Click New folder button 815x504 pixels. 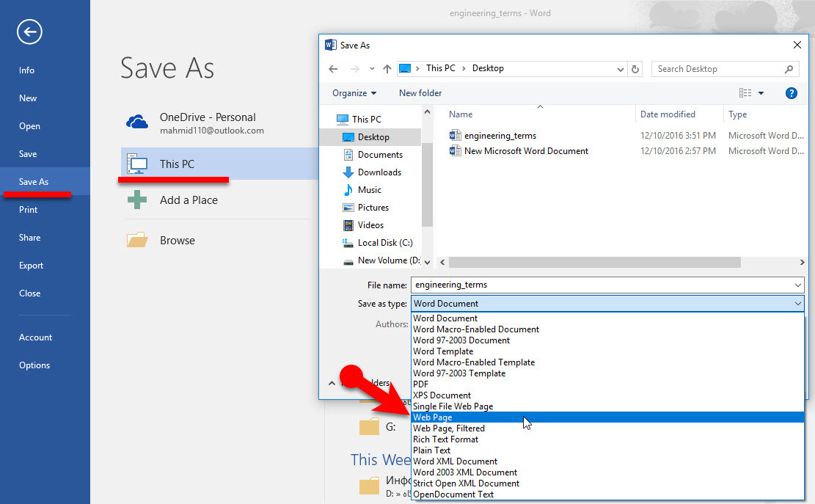pos(420,93)
